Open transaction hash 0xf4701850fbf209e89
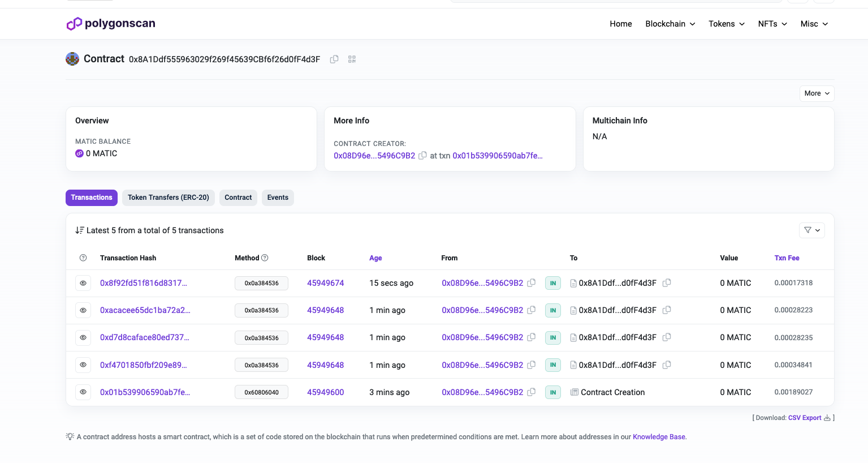Image resolution: width=868 pixels, height=463 pixels. [x=144, y=365]
